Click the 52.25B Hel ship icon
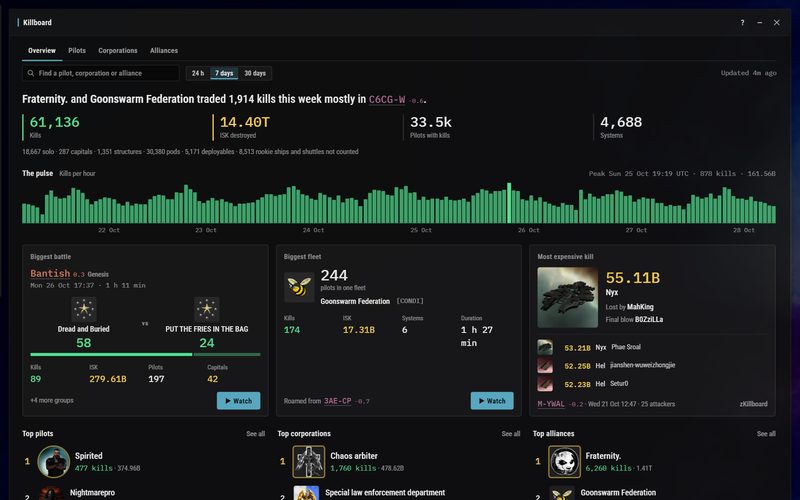Screen dimensions: 800x500 pyautogui.click(x=545, y=365)
